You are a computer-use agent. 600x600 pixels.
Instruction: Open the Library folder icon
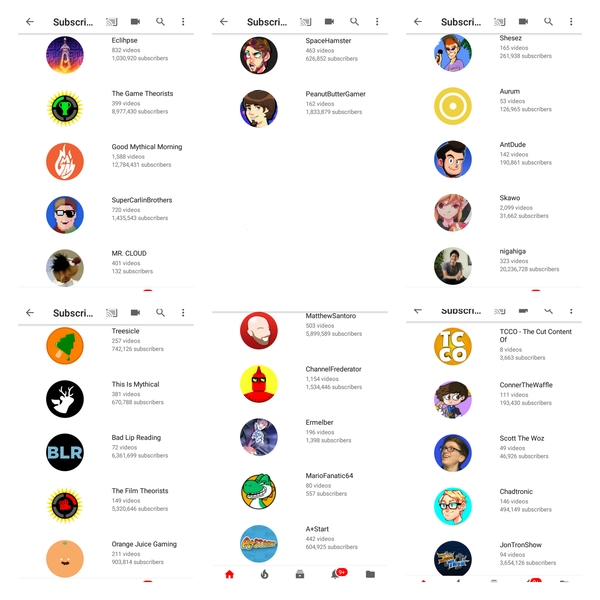click(x=370, y=574)
